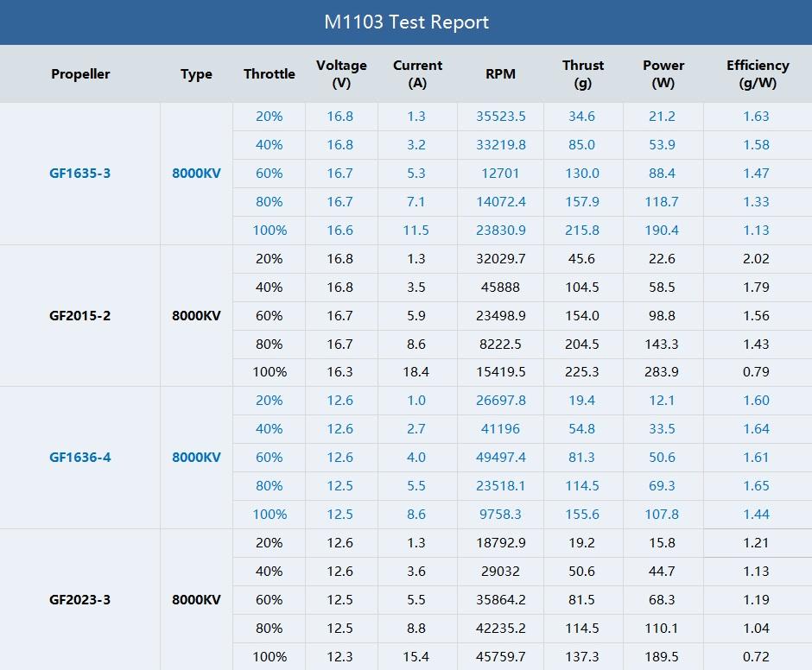Select the Efficiency (g/W) column header
This screenshot has width=812, height=670.
point(758,74)
